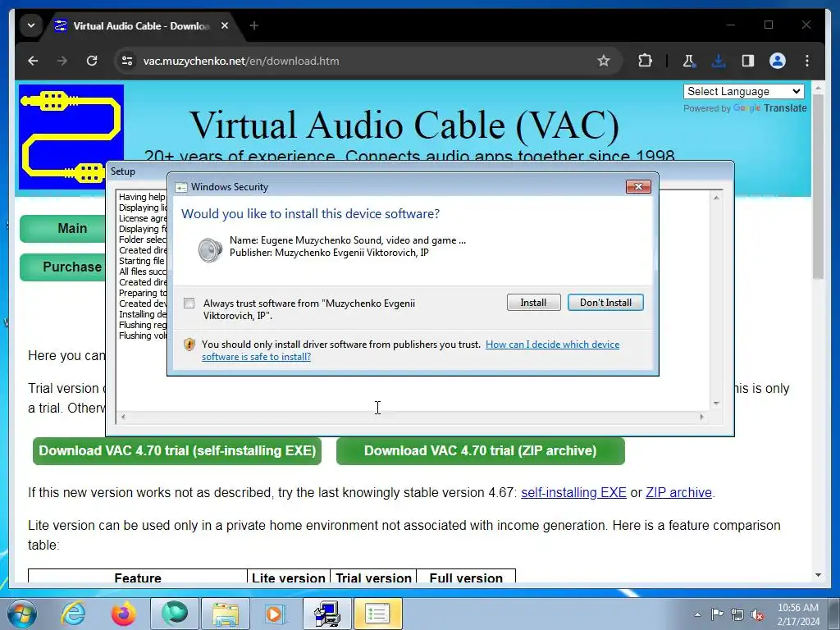The image size is (840, 630).
Task: Click 'Having help' line in Setup log
Action: point(142,197)
